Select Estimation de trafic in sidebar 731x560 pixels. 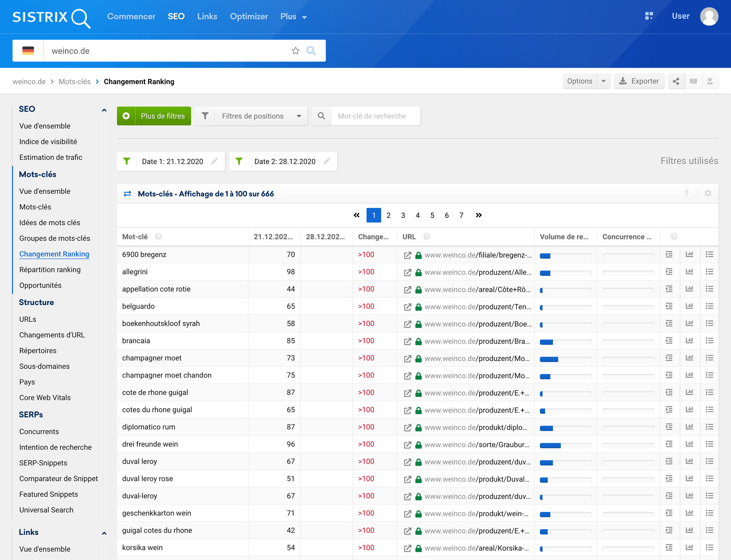(51, 157)
